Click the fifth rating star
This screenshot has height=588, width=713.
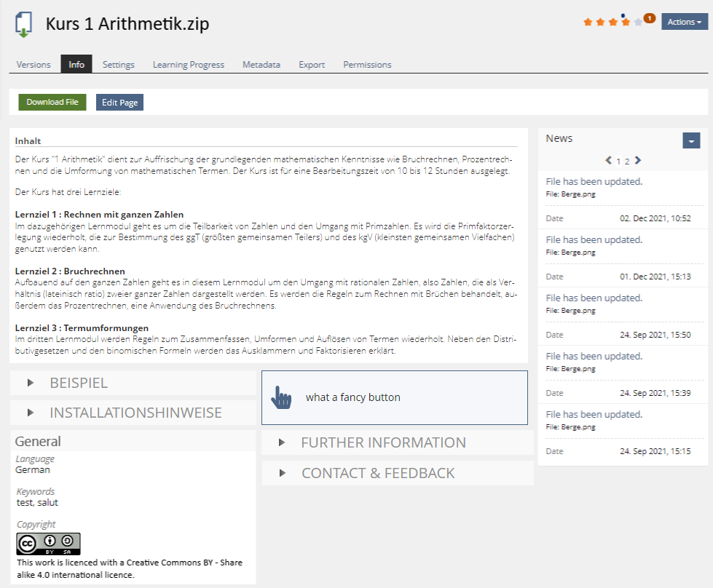[x=638, y=23]
